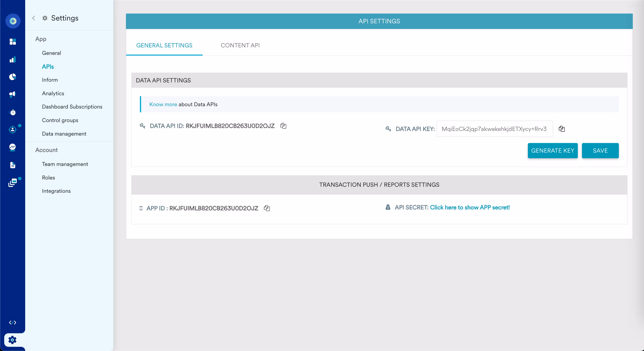The image size is (644, 351).
Task: Click the Account section heading
Action: pyautogui.click(x=46, y=150)
